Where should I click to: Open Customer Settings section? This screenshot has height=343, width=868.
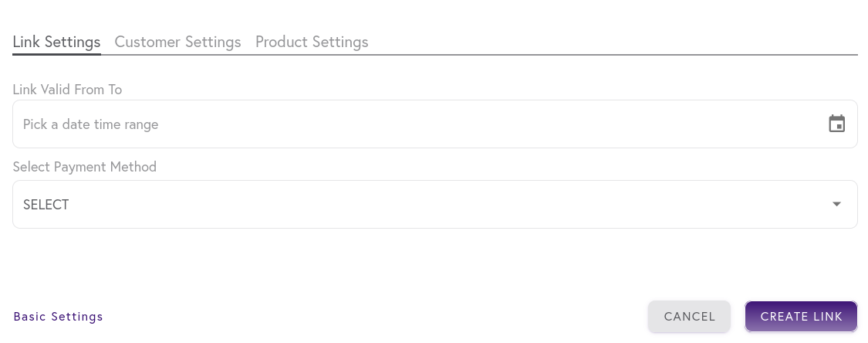pyautogui.click(x=177, y=42)
